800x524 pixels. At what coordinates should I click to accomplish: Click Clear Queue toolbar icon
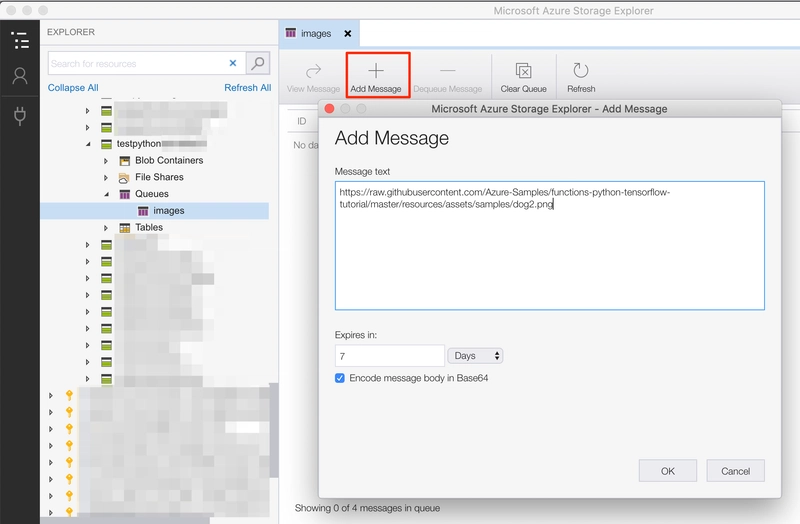pyautogui.click(x=523, y=77)
